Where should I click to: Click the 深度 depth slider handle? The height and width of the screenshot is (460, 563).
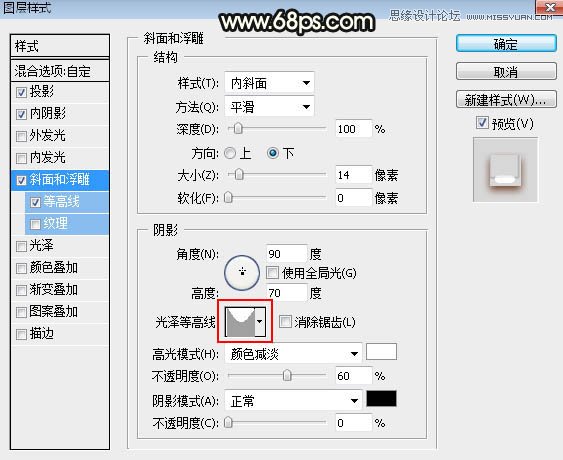tap(238, 129)
